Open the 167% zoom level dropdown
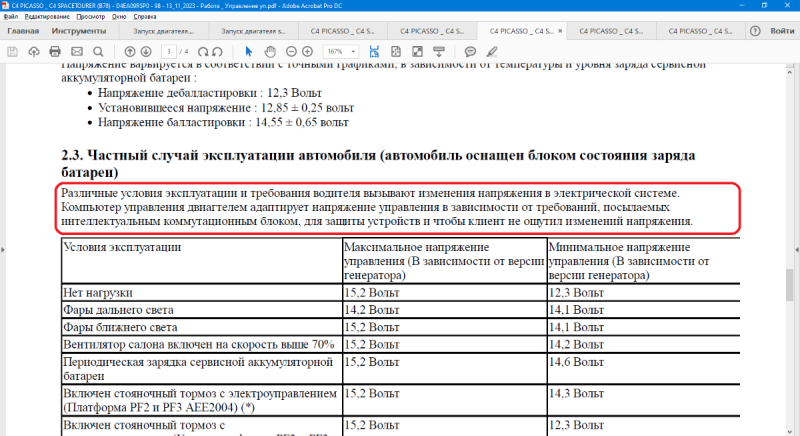800x436 pixels. coord(342,51)
